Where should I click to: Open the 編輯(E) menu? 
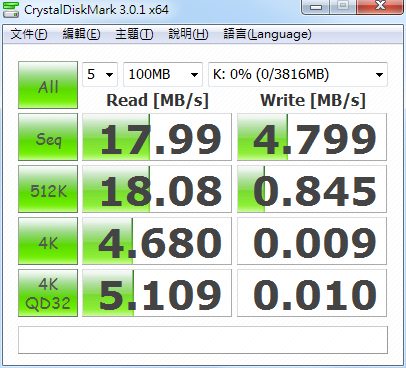point(81,34)
